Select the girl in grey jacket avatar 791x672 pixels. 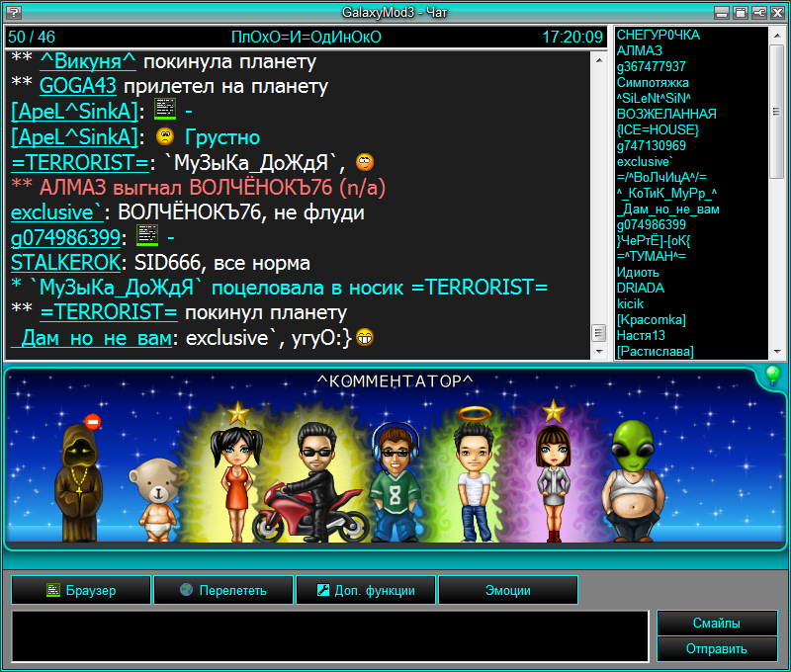pos(554,483)
